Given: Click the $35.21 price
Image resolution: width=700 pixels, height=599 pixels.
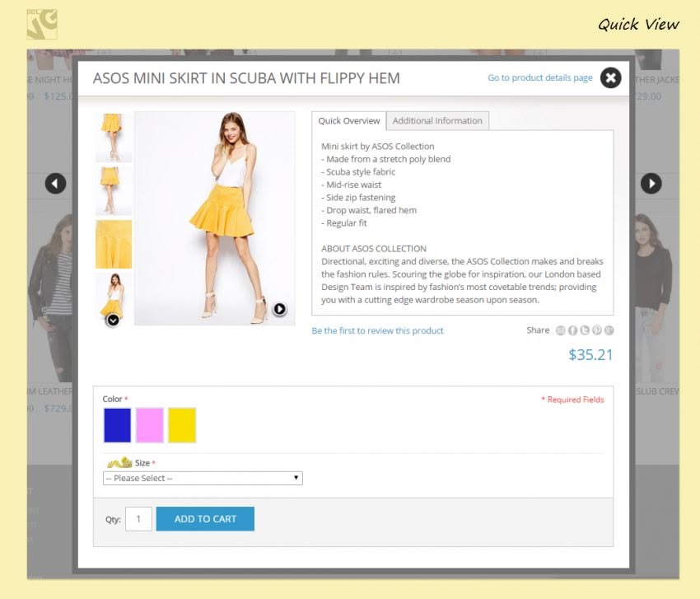Looking at the screenshot, I should [x=590, y=354].
